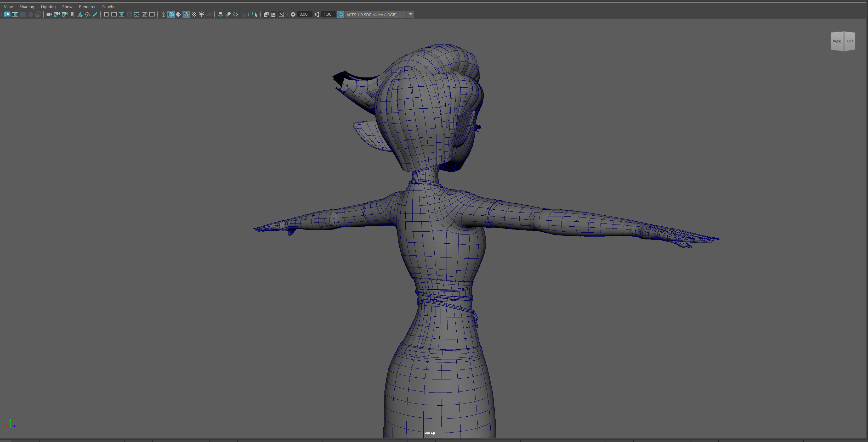Image resolution: width=868 pixels, height=442 pixels.
Task: Toggle the Field Chart icon
Action: 137,14
